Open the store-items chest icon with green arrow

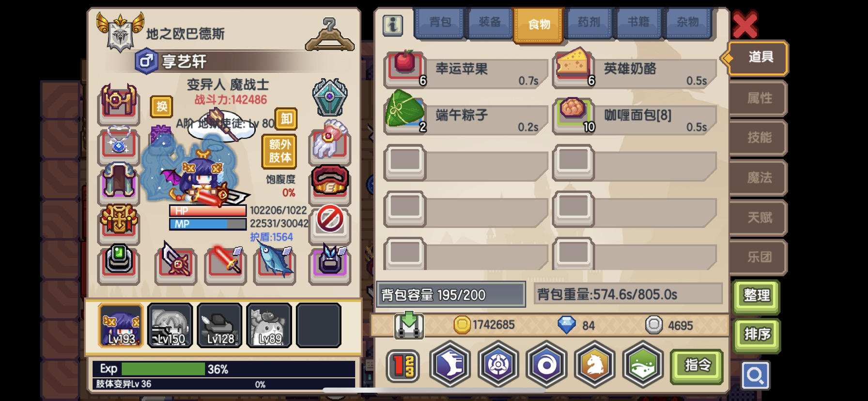point(409,325)
